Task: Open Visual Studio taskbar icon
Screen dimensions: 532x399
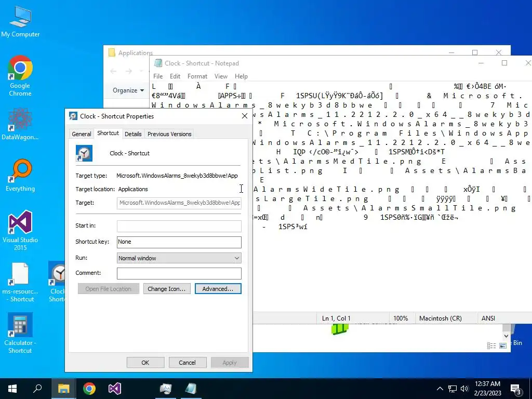Action: (x=115, y=389)
